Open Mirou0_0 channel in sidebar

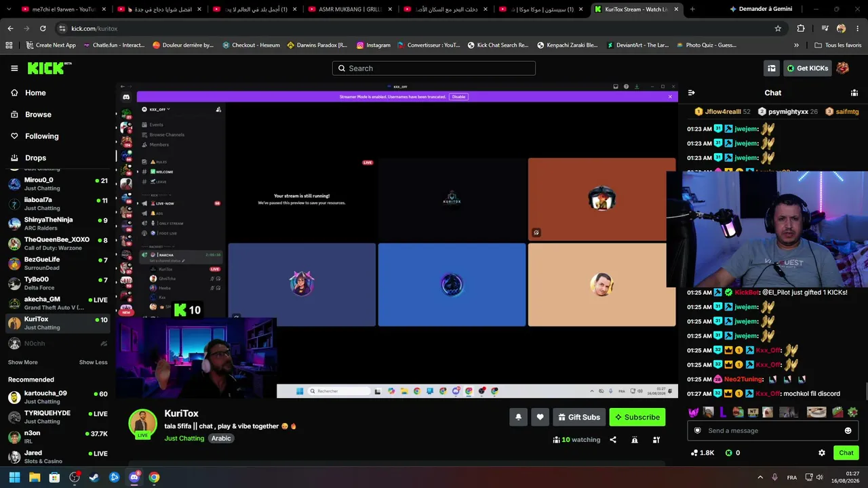click(58, 184)
